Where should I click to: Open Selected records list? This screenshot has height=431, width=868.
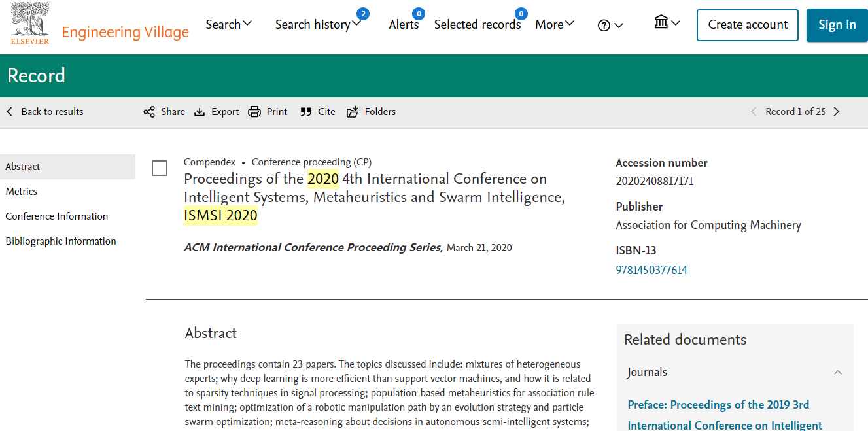point(477,24)
